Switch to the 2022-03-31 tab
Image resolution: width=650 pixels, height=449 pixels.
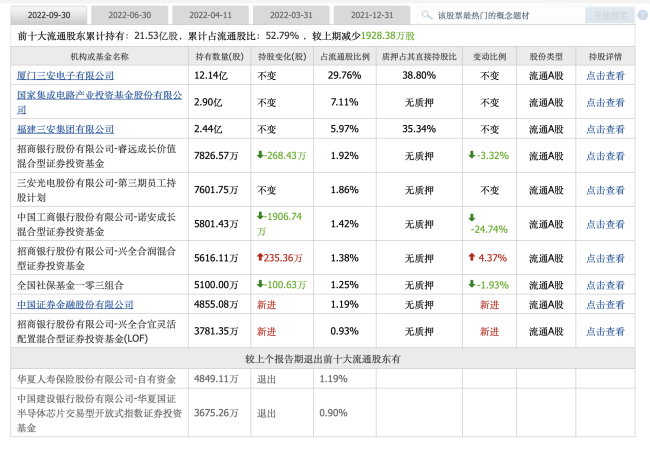(x=291, y=15)
